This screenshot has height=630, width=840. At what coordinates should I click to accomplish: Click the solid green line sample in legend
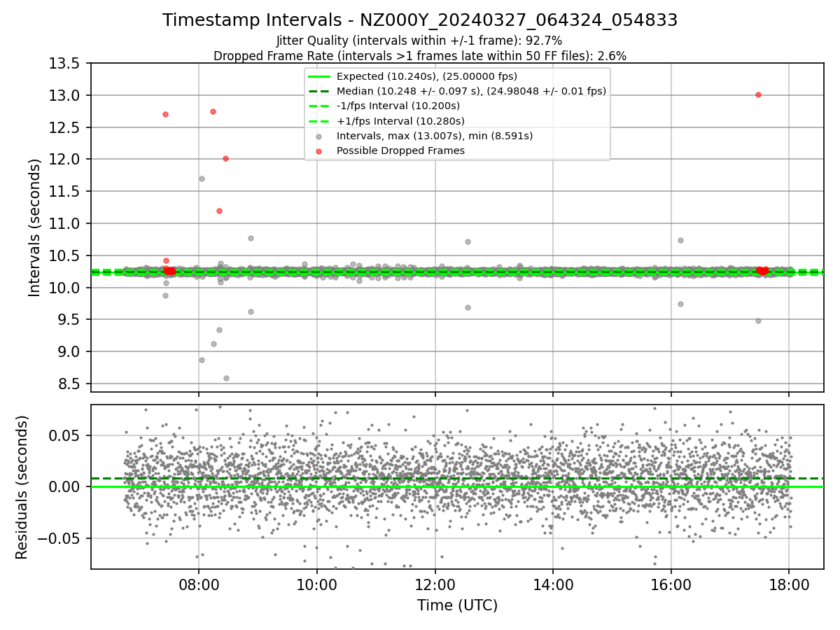click(318, 76)
